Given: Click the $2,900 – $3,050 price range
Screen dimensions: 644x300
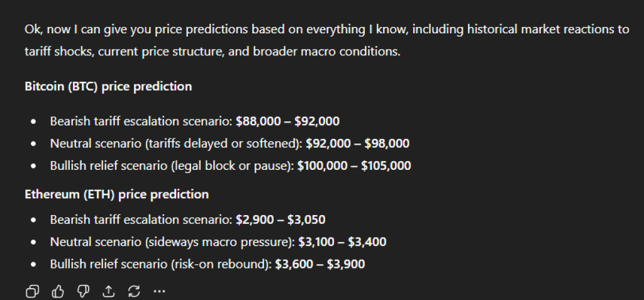Looking at the screenshot, I should (280, 219).
